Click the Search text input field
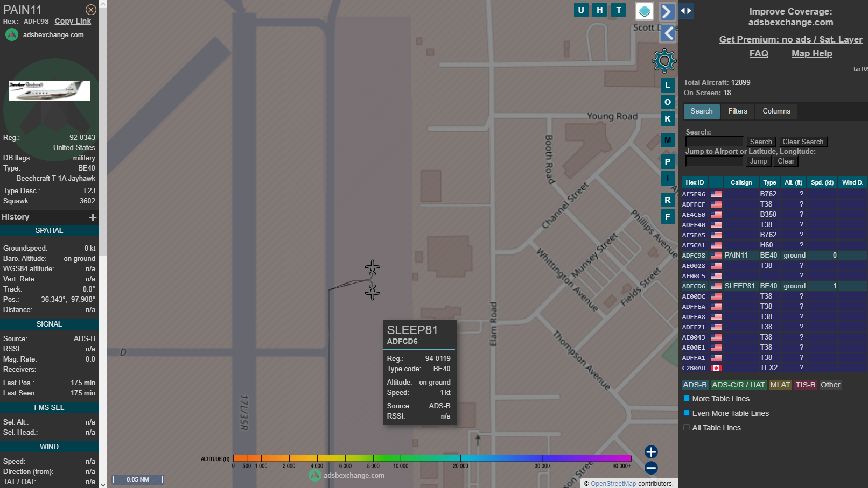The image size is (868, 488). 714,142
